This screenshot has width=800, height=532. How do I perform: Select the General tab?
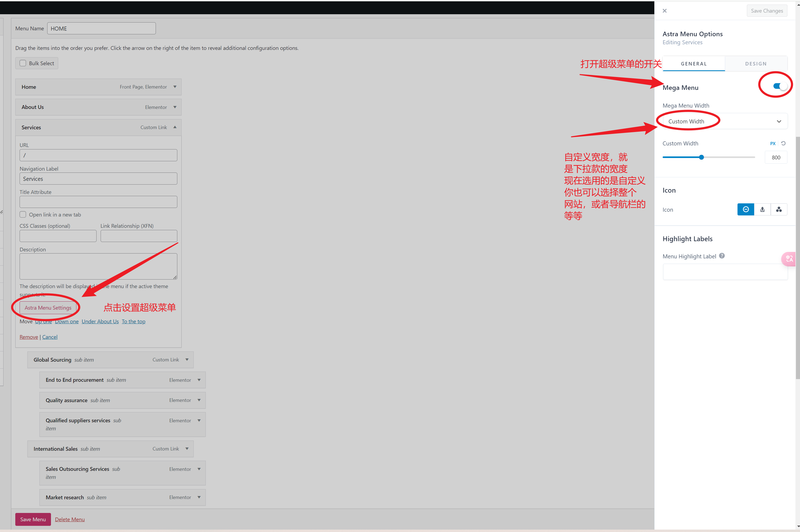click(x=693, y=64)
